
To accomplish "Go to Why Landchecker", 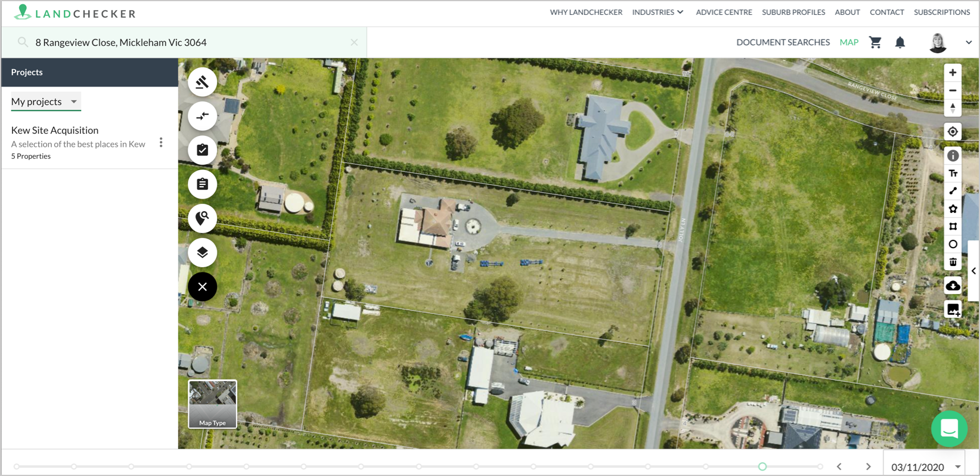I will (586, 12).
